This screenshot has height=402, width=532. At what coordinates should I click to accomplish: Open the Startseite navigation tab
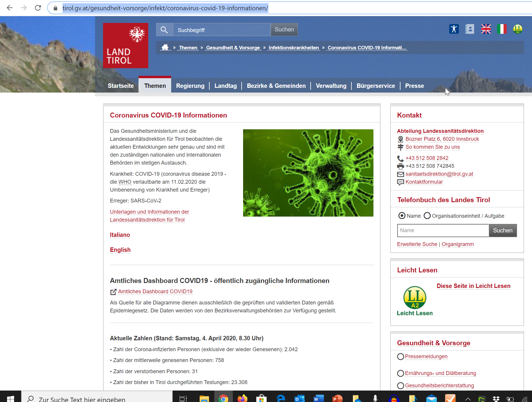pos(121,86)
